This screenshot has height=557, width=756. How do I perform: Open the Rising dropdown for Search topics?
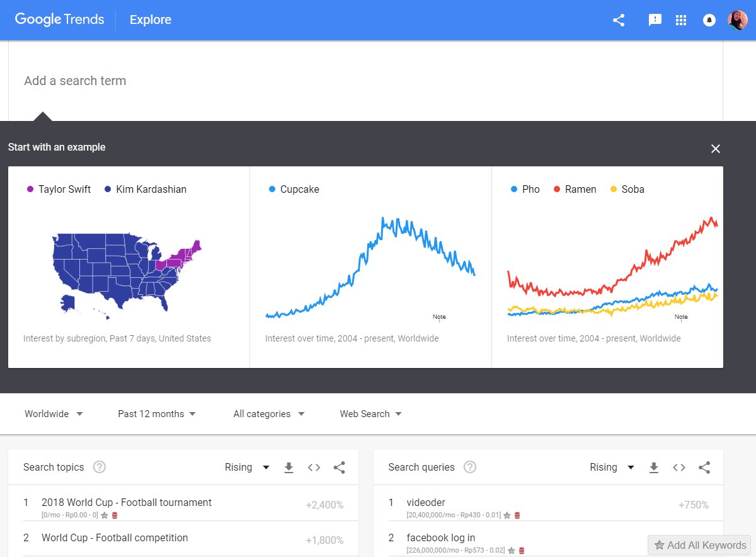(x=247, y=467)
